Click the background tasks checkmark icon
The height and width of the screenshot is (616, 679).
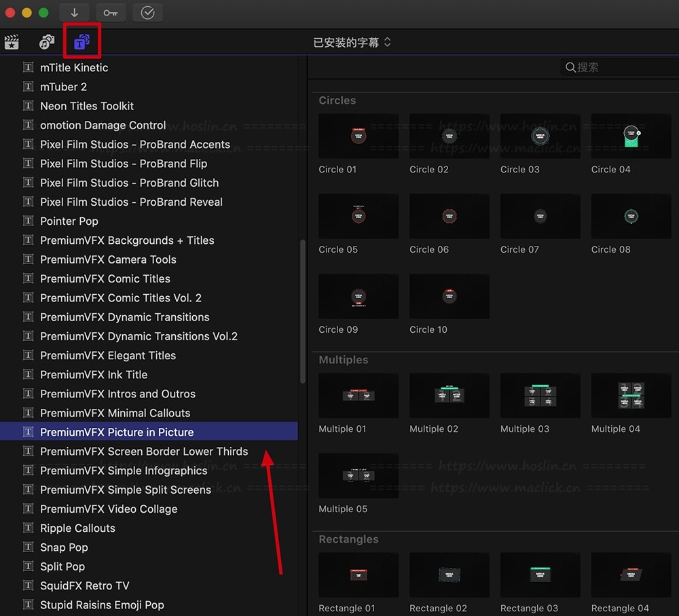point(147,12)
